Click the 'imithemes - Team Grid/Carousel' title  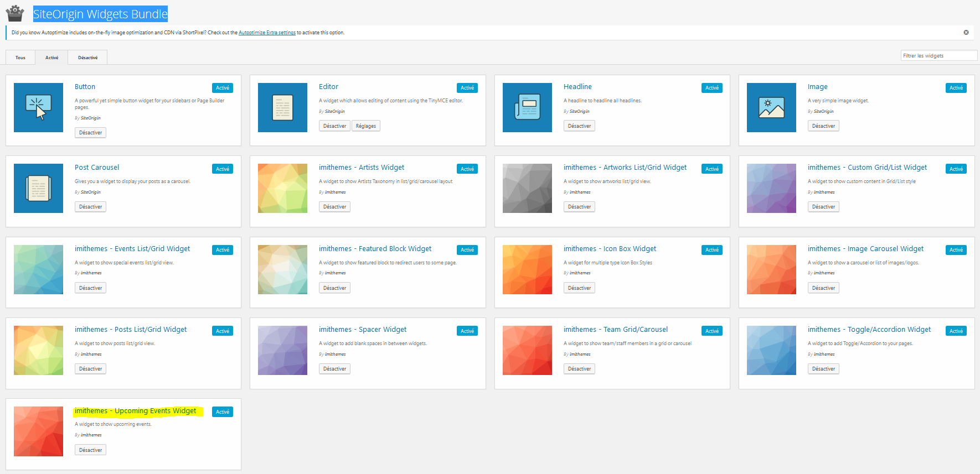(x=616, y=330)
